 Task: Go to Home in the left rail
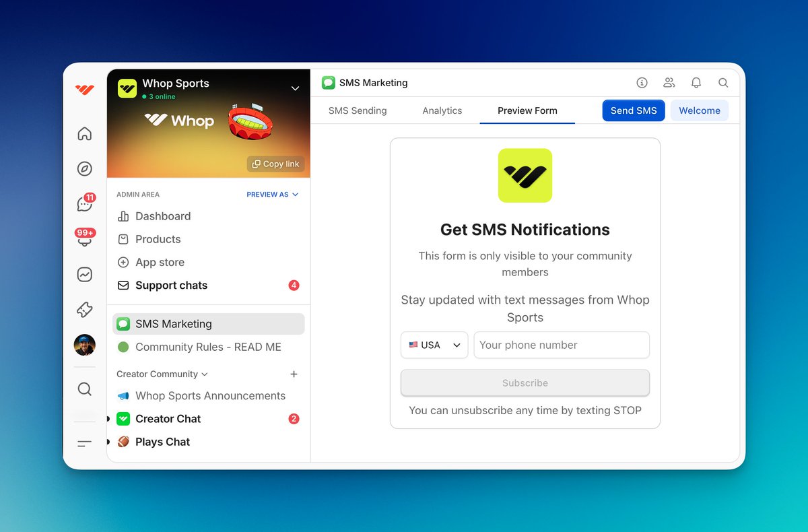pos(84,133)
